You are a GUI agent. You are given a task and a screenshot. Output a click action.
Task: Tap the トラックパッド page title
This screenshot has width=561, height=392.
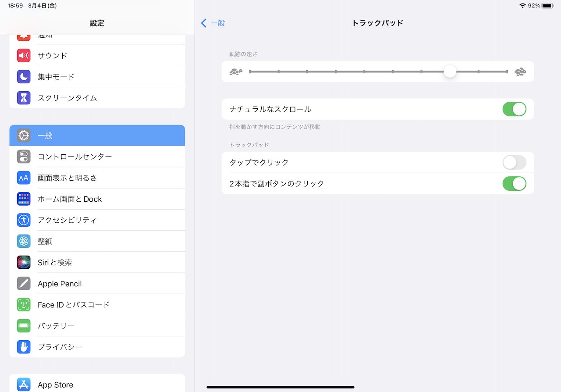click(377, 23)
